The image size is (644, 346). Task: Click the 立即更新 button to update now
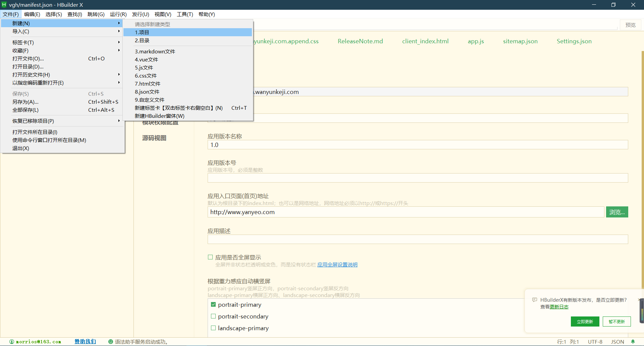[585, 321]
